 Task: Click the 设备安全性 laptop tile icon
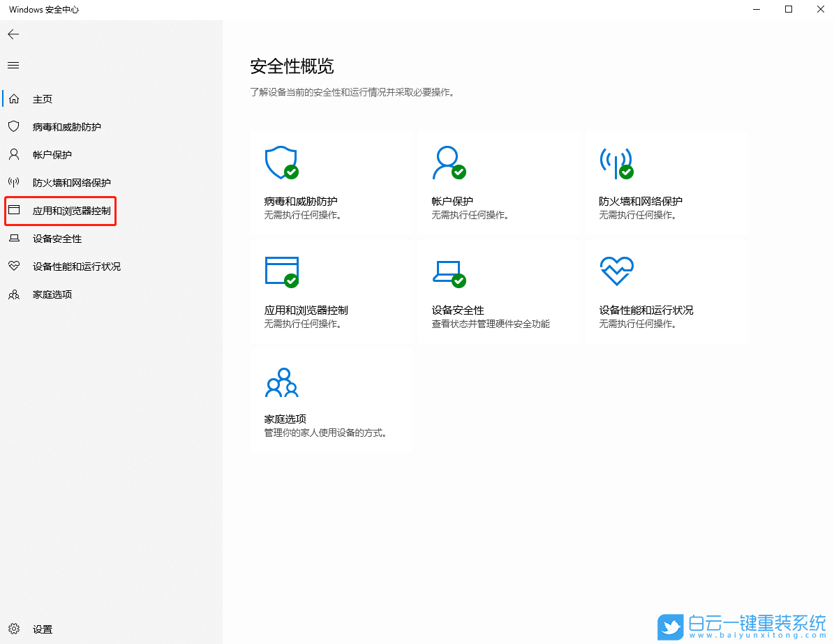449,271
